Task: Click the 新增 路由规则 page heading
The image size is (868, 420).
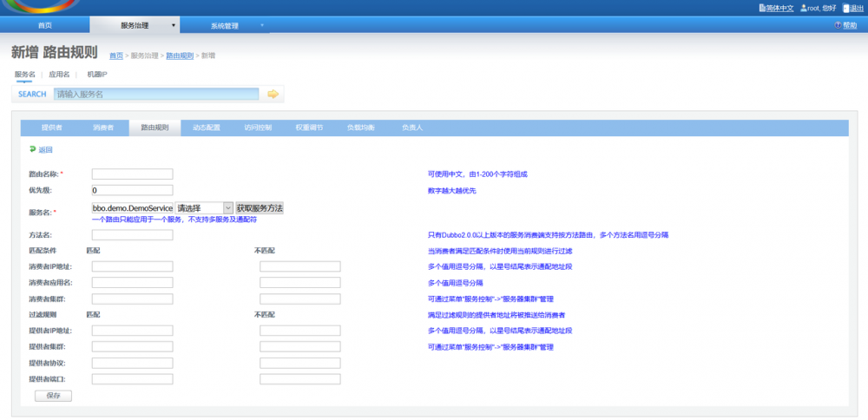Action: (x=54, y=53)
